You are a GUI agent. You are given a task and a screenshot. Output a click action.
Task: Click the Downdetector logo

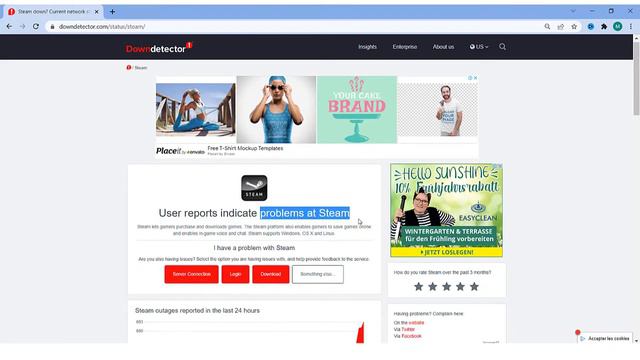point(158,48)
